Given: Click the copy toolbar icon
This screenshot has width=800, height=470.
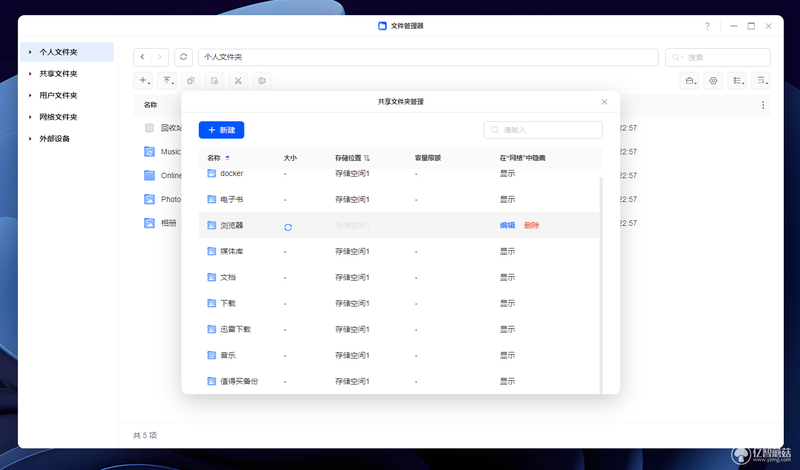Looking at the screenshot, I should pyautogui.click(x=190, y=81).
